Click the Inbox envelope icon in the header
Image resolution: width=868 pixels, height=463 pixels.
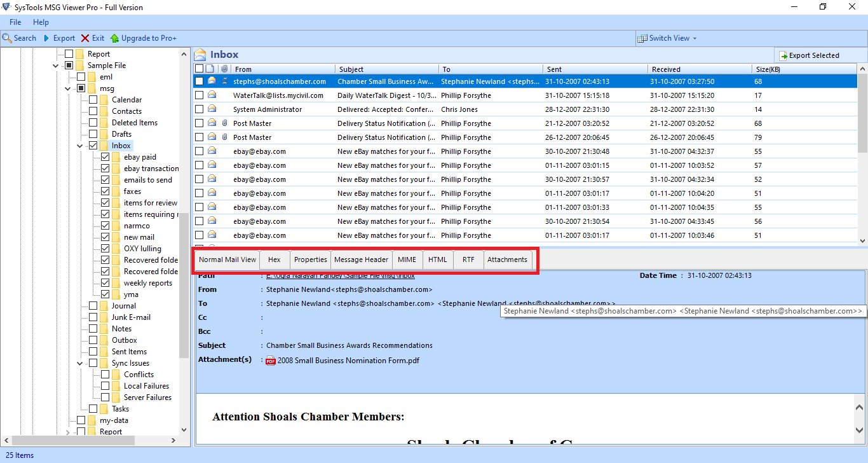(x=200, y=55)
